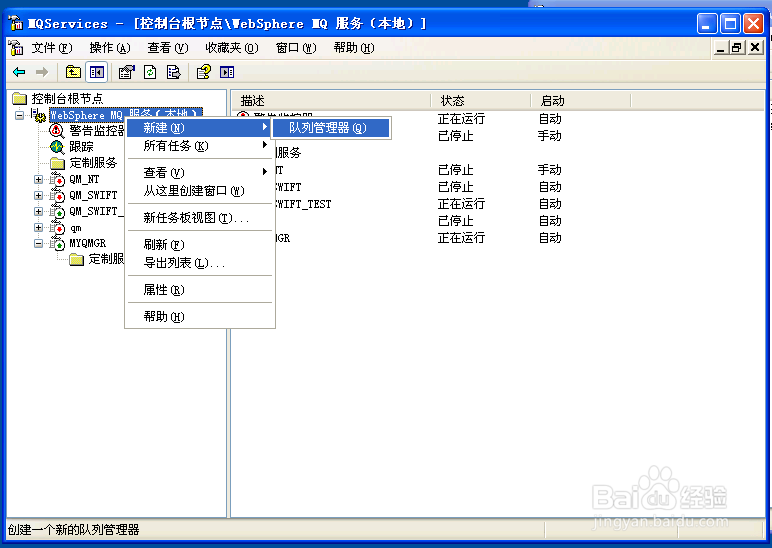Close the inner MDI child window
Viewport: 772px width, 548px height.
tap(755, 48)
